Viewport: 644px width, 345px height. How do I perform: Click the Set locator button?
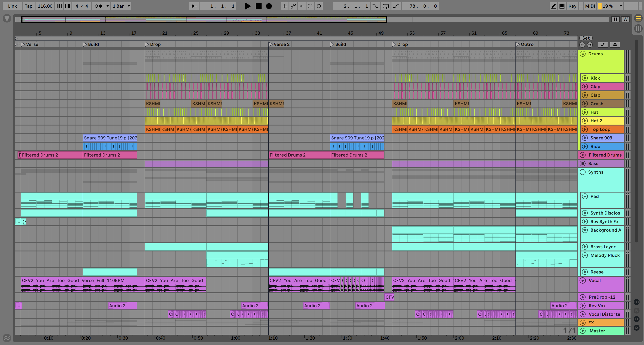click(x=586, y=38)
